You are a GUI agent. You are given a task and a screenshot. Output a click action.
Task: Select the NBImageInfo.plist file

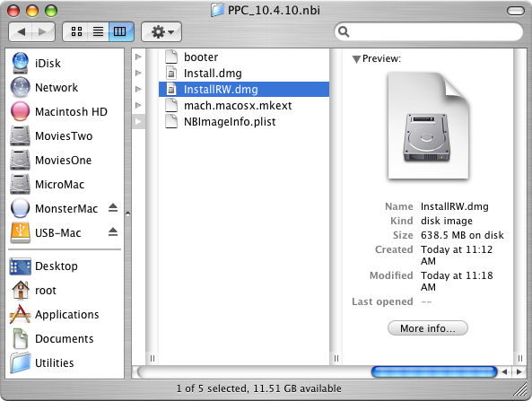click(244, 121)
